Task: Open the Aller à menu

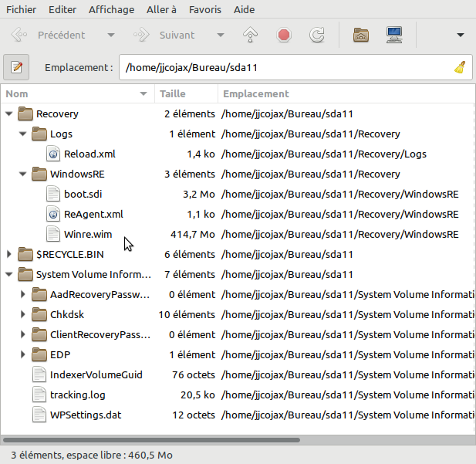Action: tap(161, 9)
